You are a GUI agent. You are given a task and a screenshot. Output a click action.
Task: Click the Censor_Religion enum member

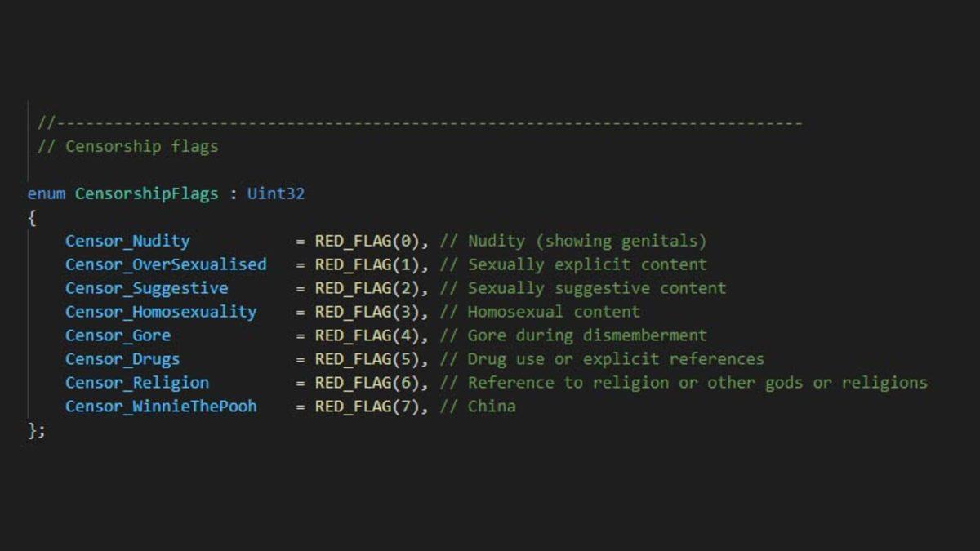coord(137,383)
